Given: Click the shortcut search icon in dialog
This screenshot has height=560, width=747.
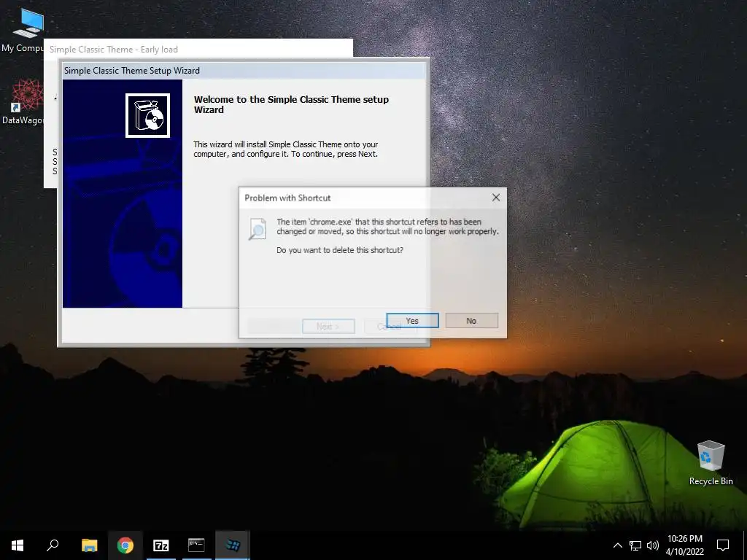Looking at the screenshot, I should pyautogui.click(x=258, y=228).
